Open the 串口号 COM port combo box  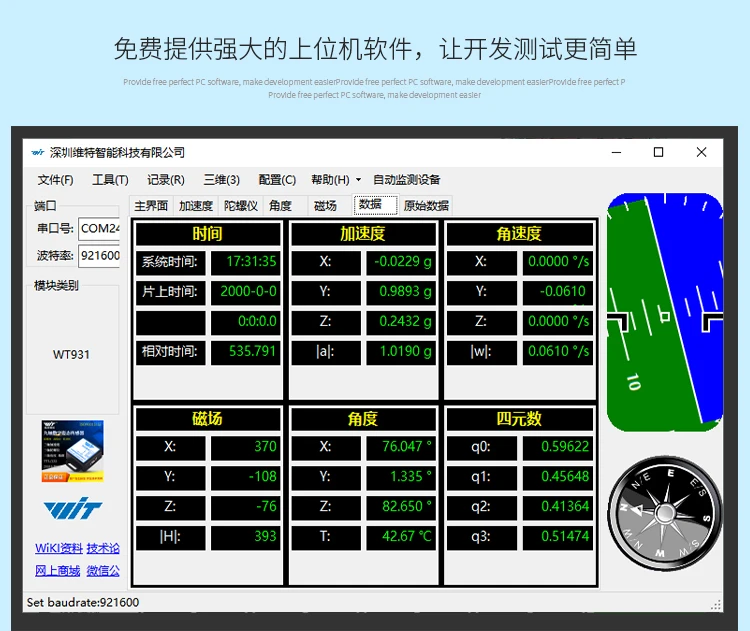click(99, 229)
